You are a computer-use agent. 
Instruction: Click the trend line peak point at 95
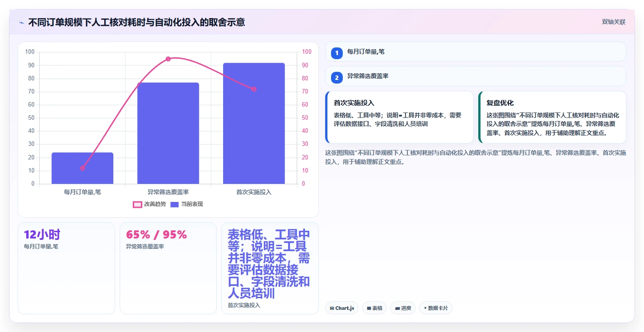click(x=168, y=59)
